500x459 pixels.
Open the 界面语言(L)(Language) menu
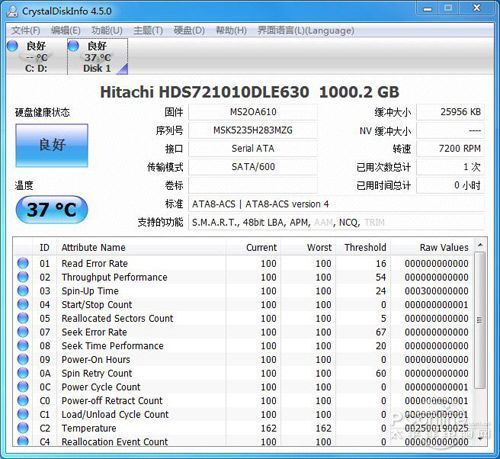coord(306,31)
